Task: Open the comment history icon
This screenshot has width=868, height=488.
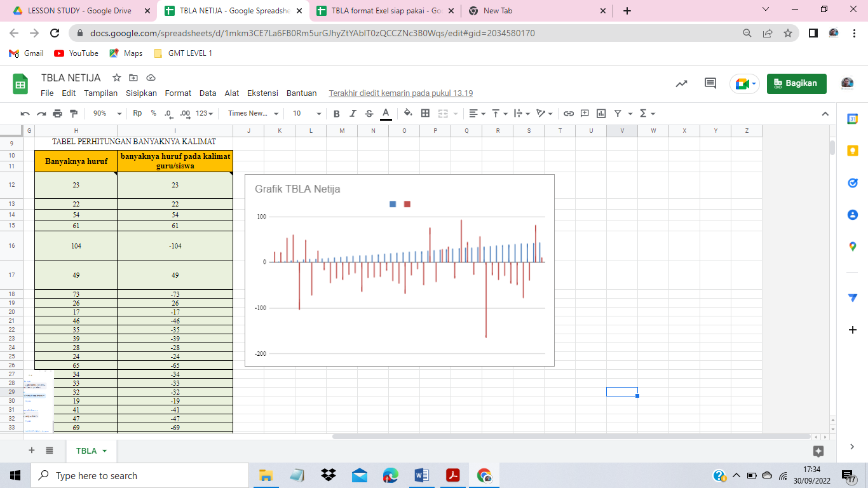Action: pyautogui.click(x=710, y=84)
